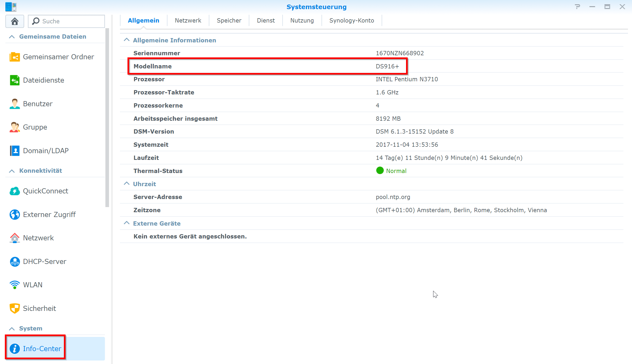Click the help question mark icon
This screenshot has width=632, height=364.
[577, 7]
